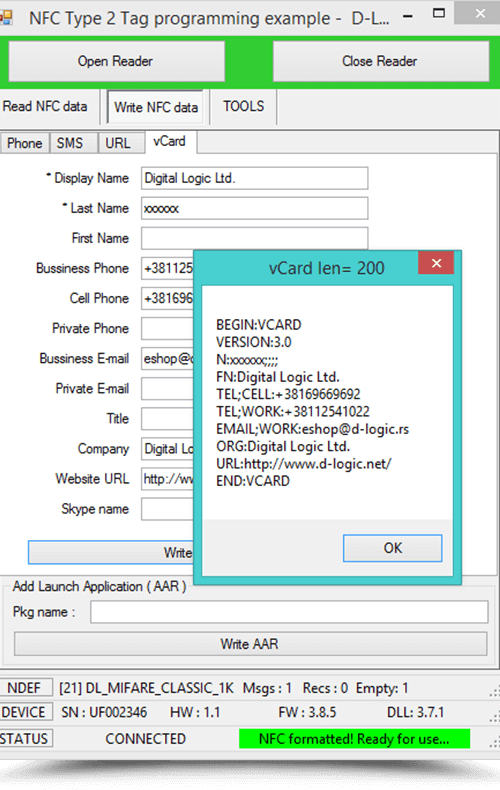
Task: Click 'URL:http://www.d-logic.net/' line in dialog
Action: (303, 464)
